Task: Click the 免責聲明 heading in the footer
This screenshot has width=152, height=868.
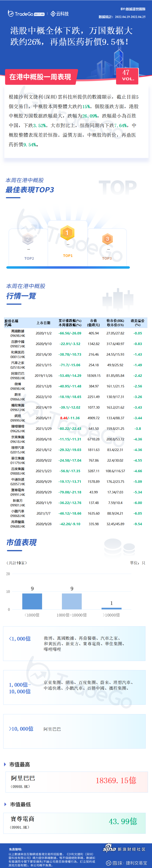Action: click(15, 849)
